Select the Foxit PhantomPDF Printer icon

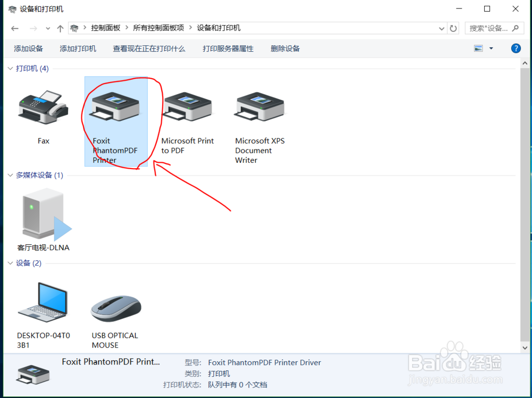point(114,107)
